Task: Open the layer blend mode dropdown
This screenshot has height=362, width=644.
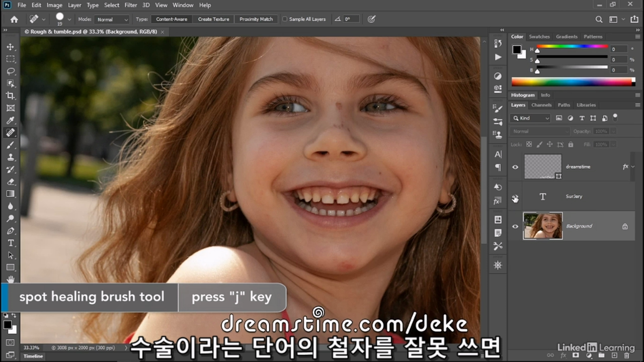Action: click(539, 131)
